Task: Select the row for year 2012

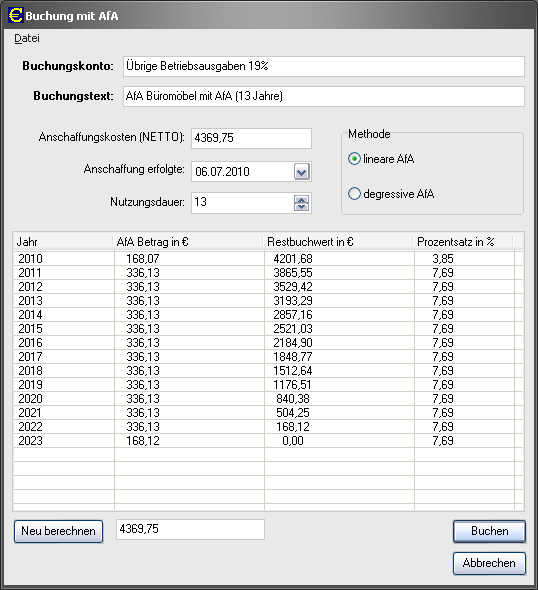Action: click(x=268, y=287)
